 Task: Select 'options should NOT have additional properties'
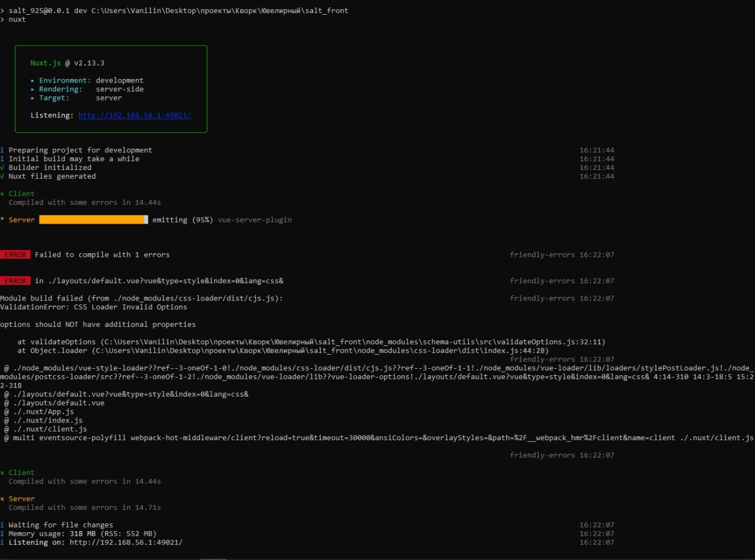coord(98,325)
